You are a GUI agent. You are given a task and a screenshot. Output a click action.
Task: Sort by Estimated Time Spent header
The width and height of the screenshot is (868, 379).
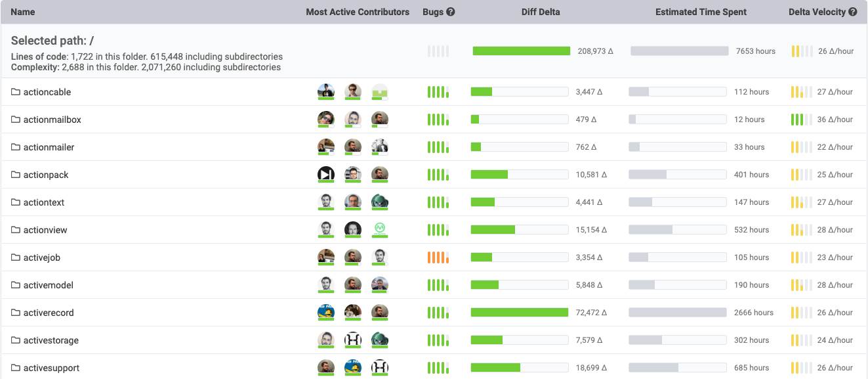tap(701, 12)
